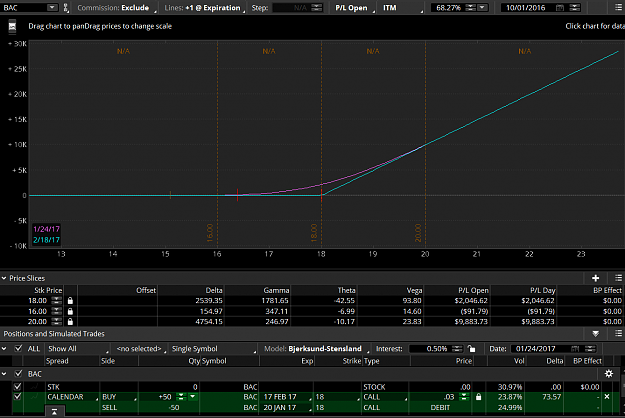Image resolution: width=625 pixels, height=418 pixels.
Task: Click the P/L Day column header
Action: pyautogui.click(x=542, y=290)
